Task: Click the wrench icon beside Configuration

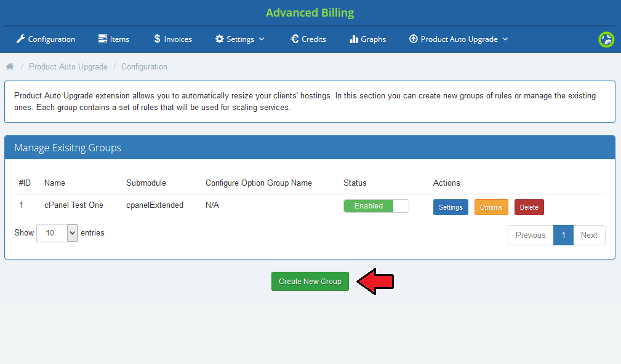Action: click(x=20, y=39)
